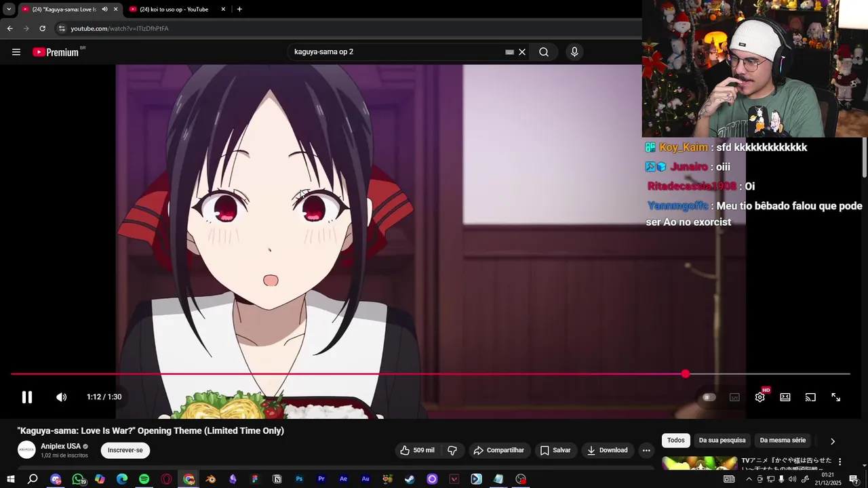The width and height of the screenshot is (868, 488).
Task: Select the Da sua pesquisa chip
Action: pos(722,441)
